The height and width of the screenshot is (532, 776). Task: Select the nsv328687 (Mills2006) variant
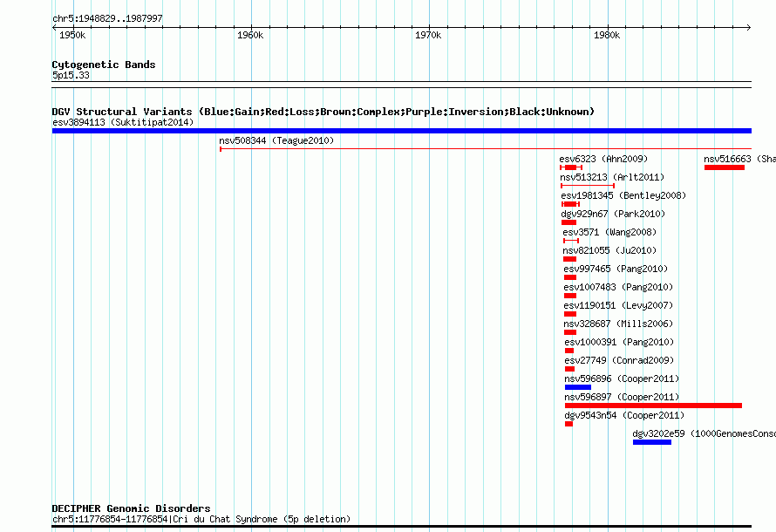[618, 324]
